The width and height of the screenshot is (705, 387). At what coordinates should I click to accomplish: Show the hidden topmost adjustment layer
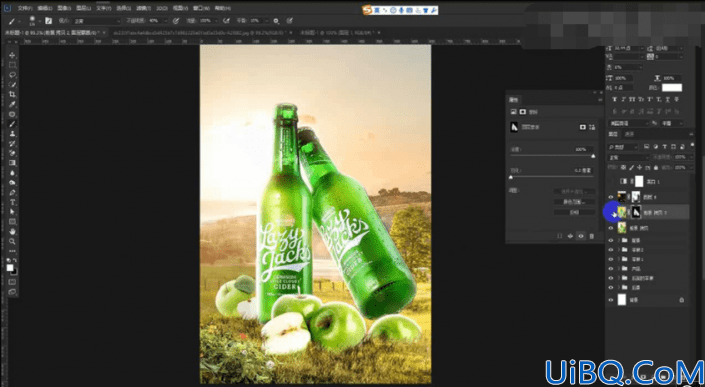(611, 182)
